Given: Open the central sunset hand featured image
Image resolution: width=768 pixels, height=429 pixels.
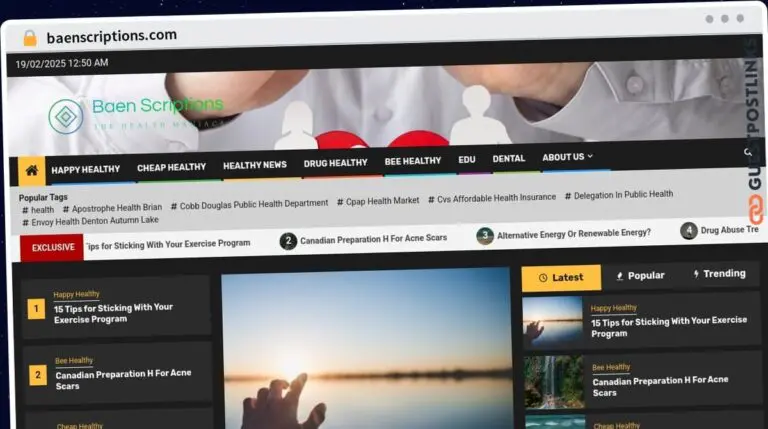Looking at the screenshot, I should coord(366,350).
